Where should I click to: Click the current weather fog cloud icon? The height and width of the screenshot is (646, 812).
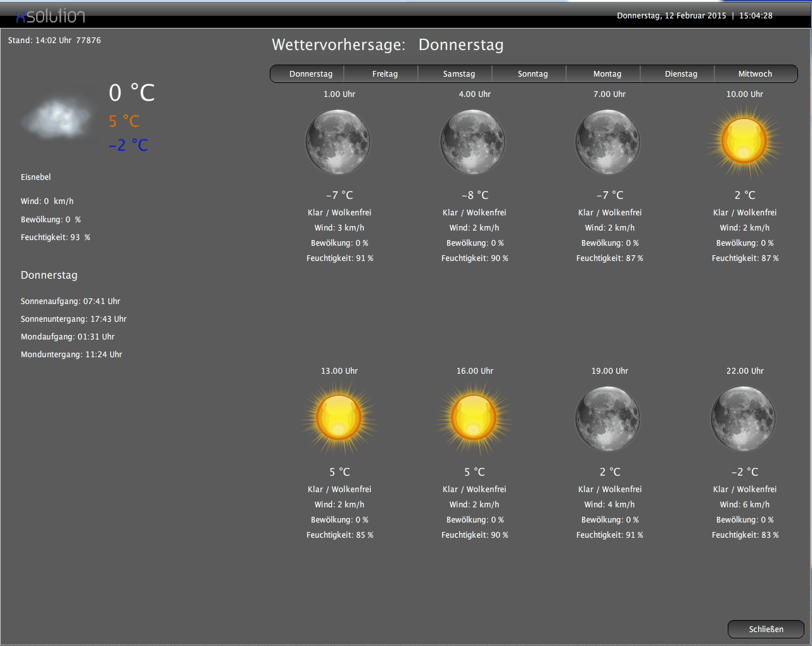pos(56,118)
